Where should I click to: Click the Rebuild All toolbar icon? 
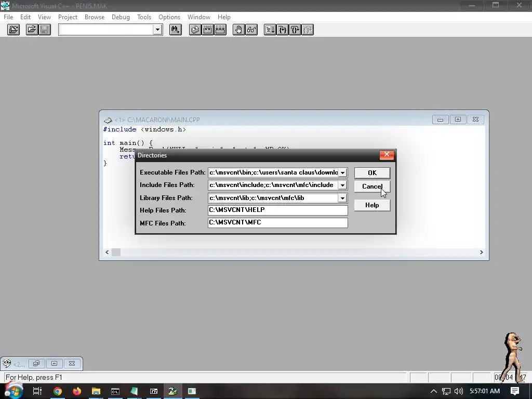220,30
